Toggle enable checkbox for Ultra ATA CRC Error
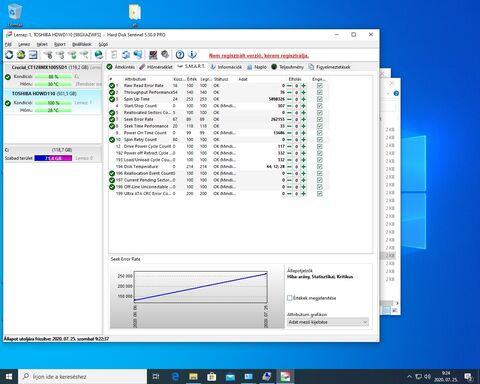 click(x=320, y=193)
